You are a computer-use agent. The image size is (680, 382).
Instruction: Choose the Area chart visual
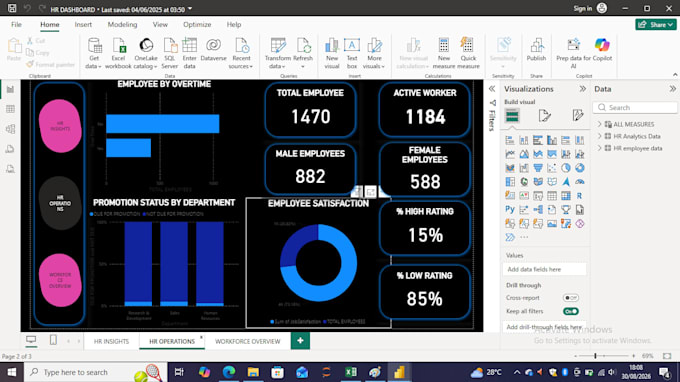(524, 154)
